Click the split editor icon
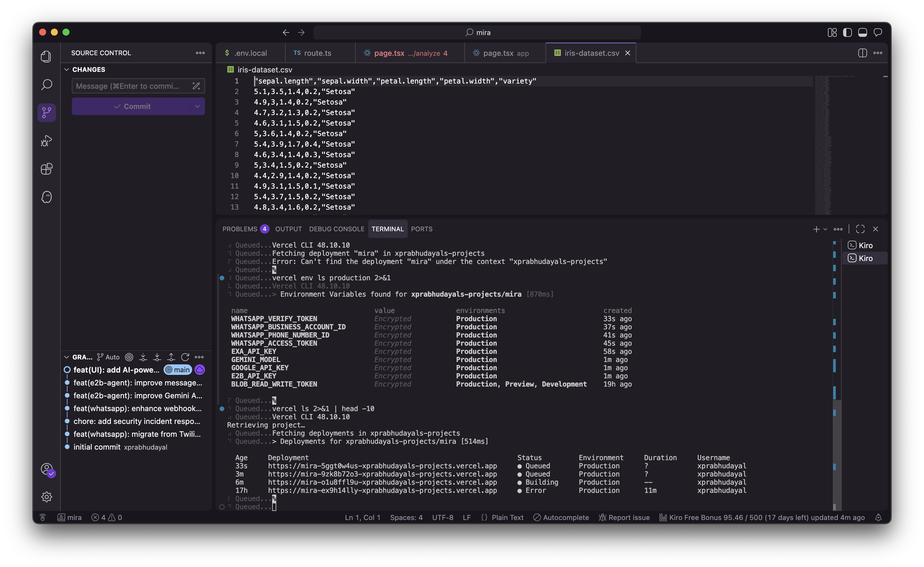 point(862,53)
